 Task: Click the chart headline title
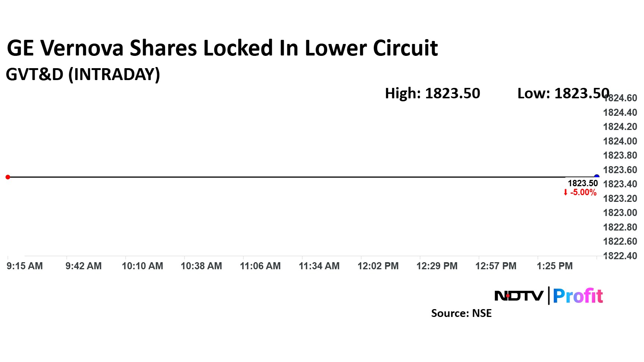(x=222, y=48)
